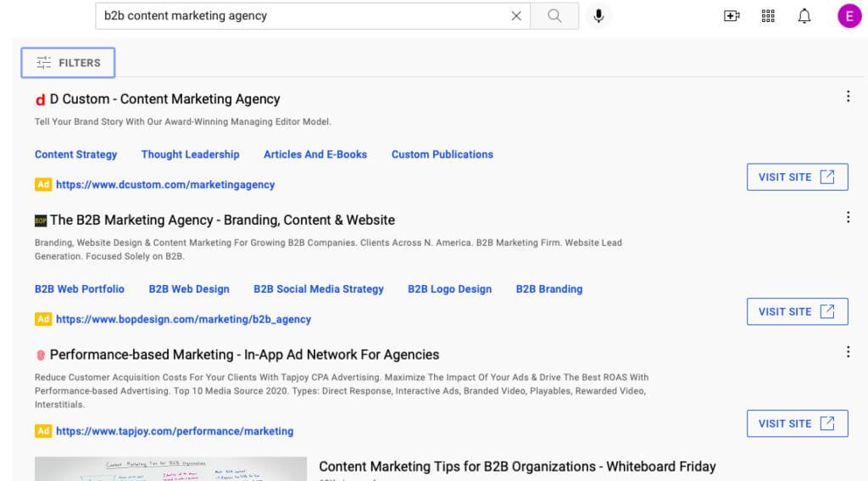The image size is (868, 481).
Task: Click Performance-based Marketing ad title
Action: point(245,355)
